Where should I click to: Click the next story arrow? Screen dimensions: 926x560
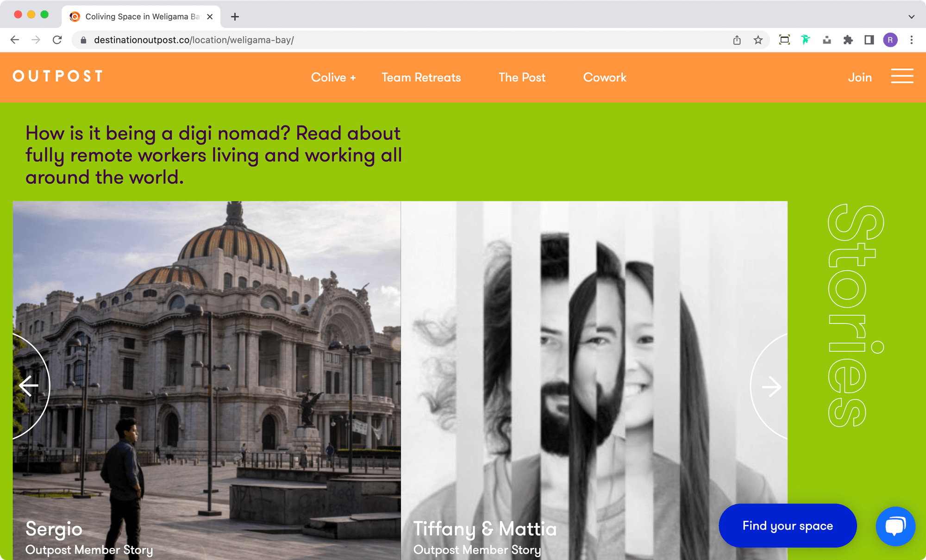[771, 386]
